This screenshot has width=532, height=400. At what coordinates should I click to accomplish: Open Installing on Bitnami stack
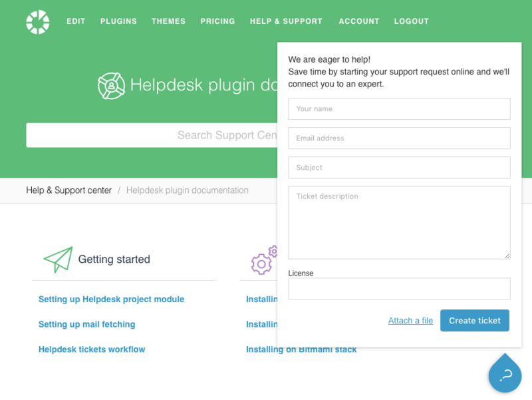(301, 349)
